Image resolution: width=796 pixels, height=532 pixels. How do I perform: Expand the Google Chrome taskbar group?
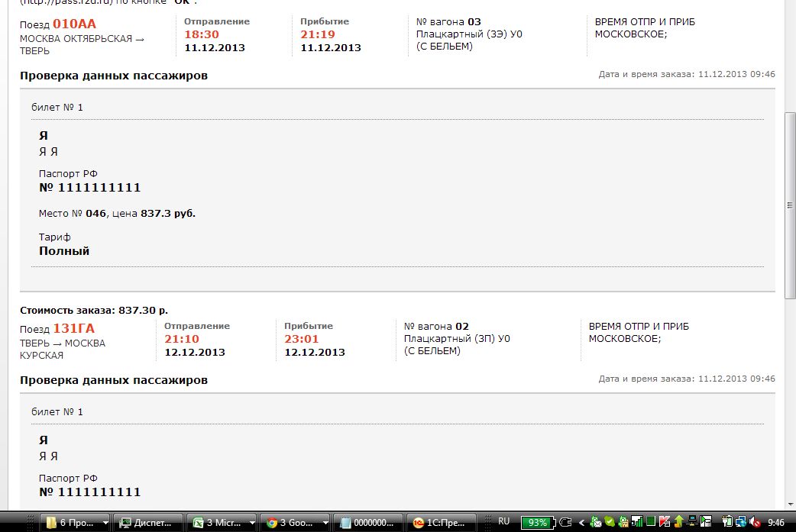[x=325, y=523]
